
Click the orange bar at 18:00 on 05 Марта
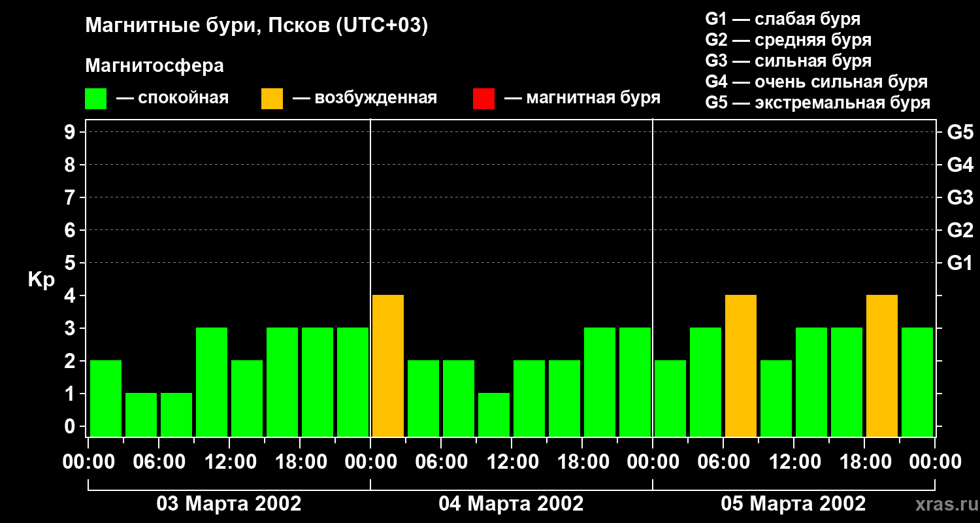tap(882, 365)
